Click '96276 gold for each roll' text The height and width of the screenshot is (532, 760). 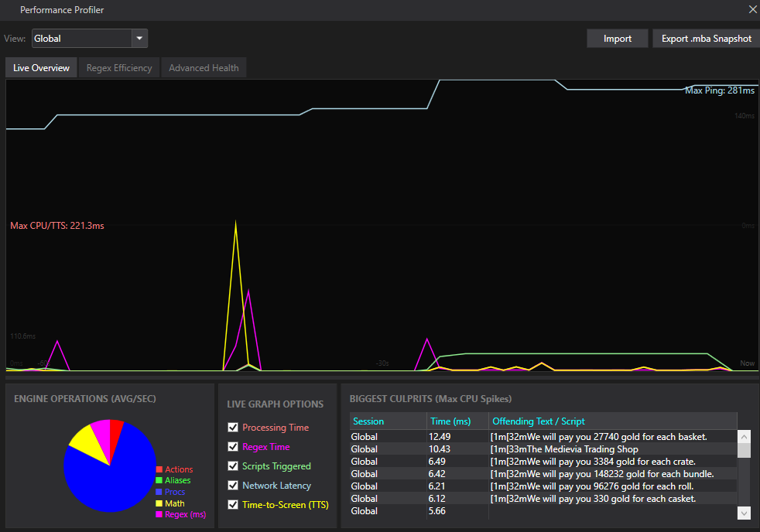(x=643, y=486)
